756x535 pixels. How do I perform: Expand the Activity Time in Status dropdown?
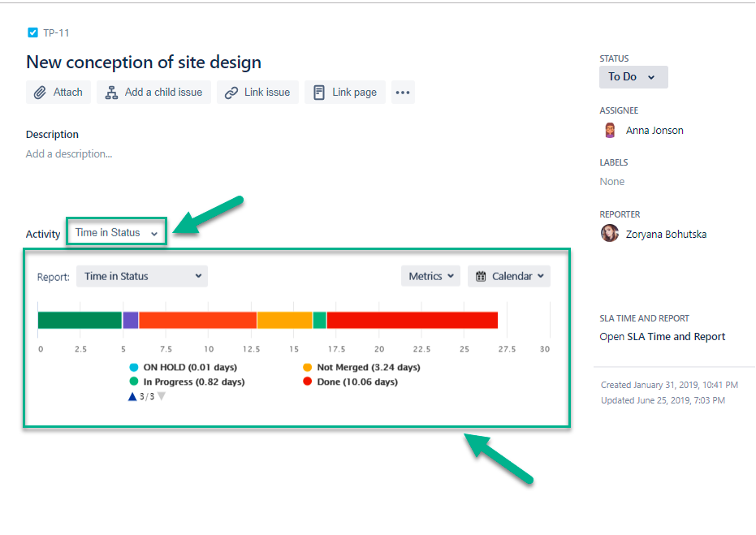[x=117, y=233]
